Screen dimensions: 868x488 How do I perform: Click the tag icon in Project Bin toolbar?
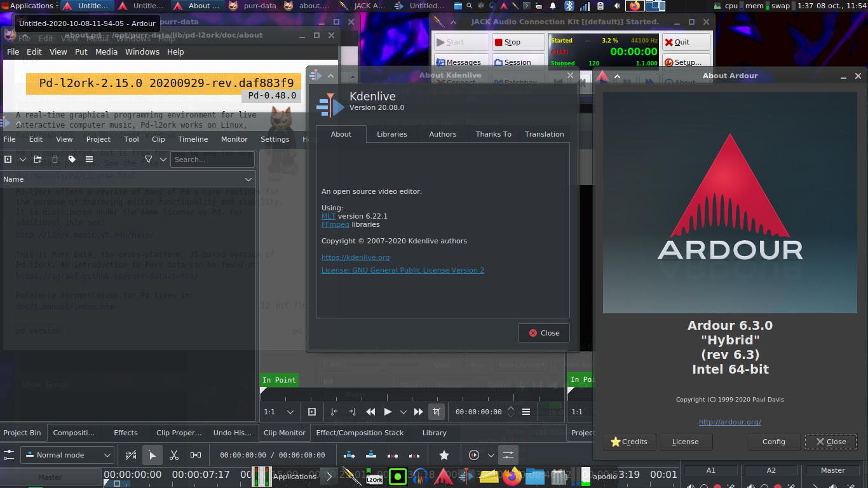pyautogui.click(x=72, y=159)
